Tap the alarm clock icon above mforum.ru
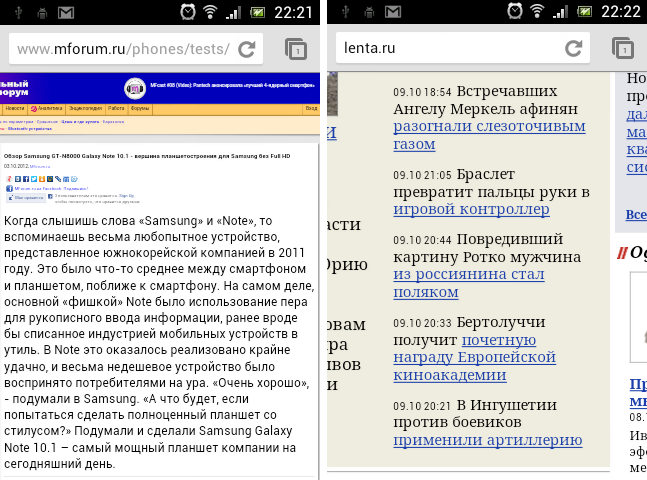The height and width of the screenshot is (480, 647). pyautogui.click(x=186, y=12)
